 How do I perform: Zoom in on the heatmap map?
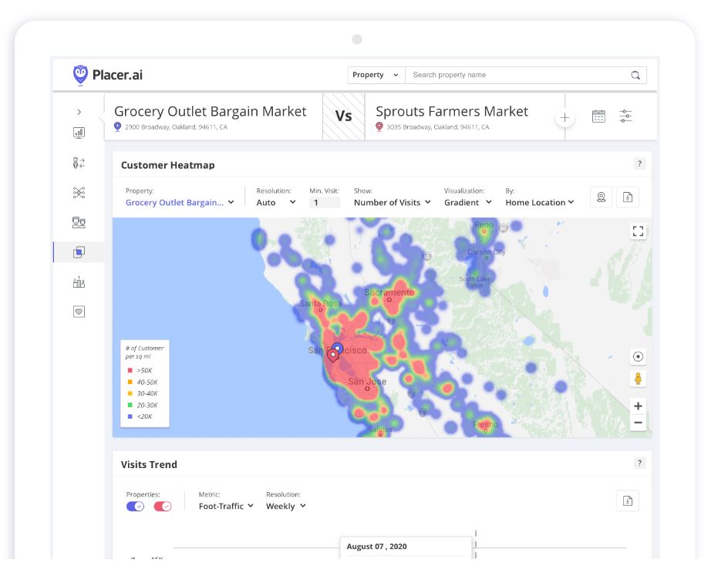[x=638, y=406]
